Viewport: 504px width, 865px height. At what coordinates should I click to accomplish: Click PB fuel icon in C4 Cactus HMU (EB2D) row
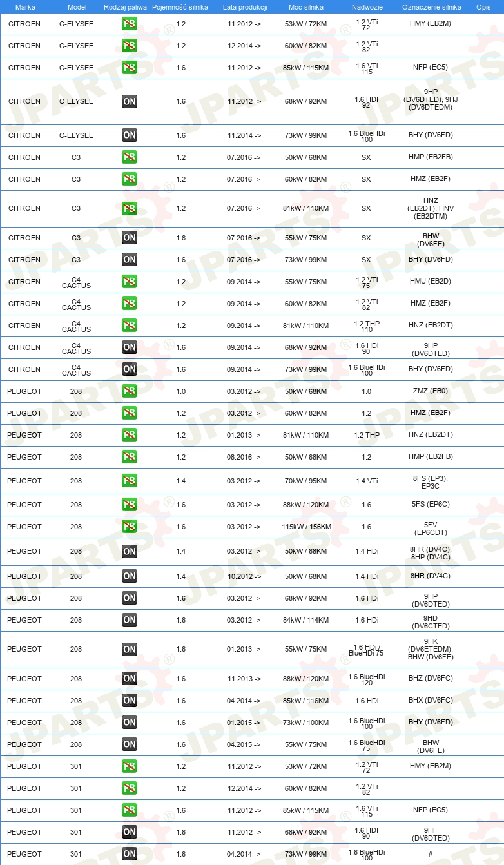[130, 282]
